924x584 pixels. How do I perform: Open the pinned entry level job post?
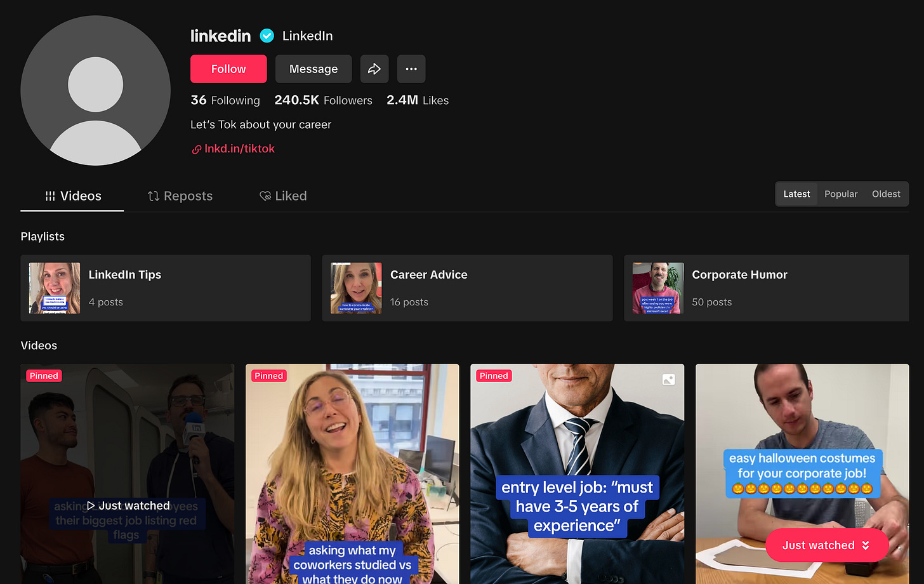(x=577, y=474)
